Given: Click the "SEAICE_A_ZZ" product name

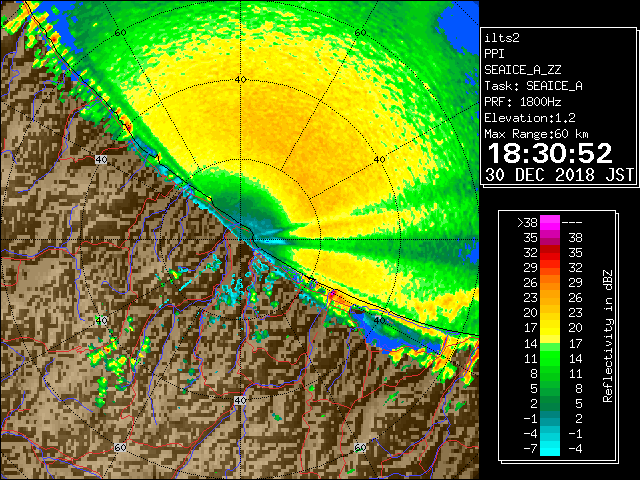Looking at the screenshot, I should pyautogui.click(x=522, y=70).
